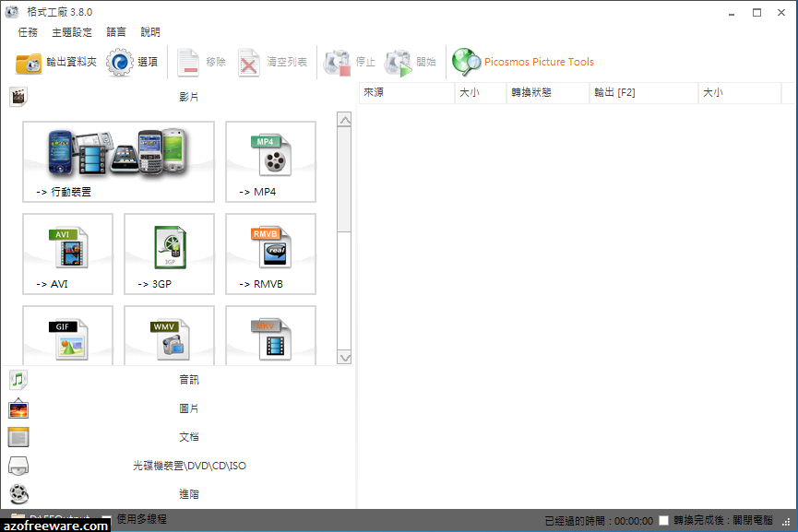This screenshot has width=798, height=532.
Task: Click the 進階 film reel category icon
Action: tap(18, 494)
